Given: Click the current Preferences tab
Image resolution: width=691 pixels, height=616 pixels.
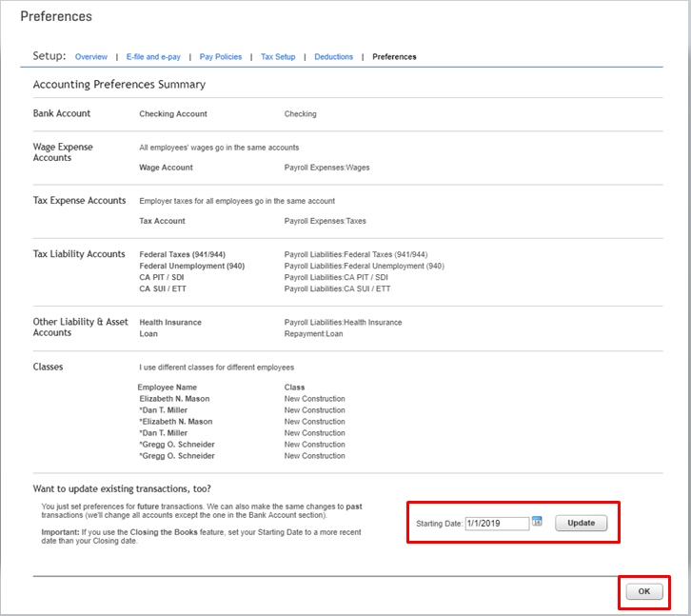Looking at the screenshot, I should 394,57.
